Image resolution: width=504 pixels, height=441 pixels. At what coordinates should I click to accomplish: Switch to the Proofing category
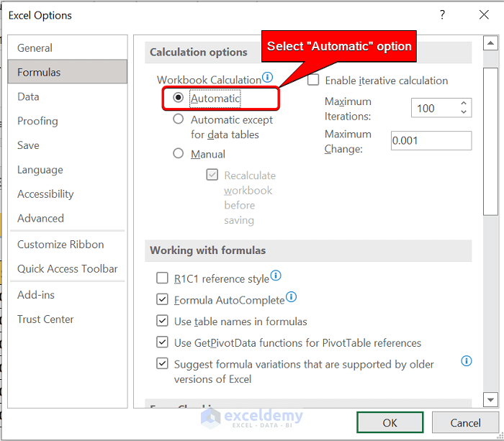37,121
